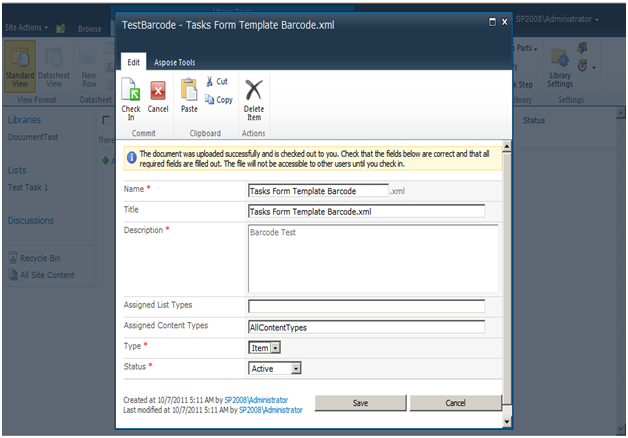Switch to the Edit tab
This screenshot has height=438, width=628.
coord(133,62)
